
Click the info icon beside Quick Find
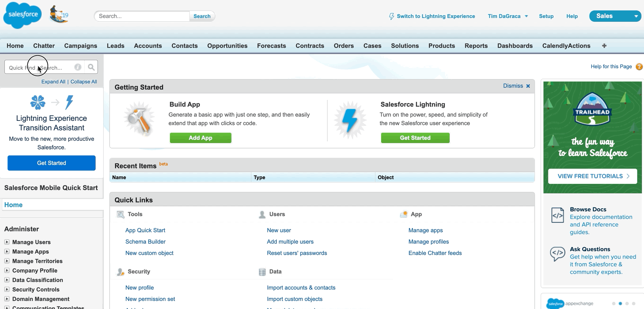[78, 67]
